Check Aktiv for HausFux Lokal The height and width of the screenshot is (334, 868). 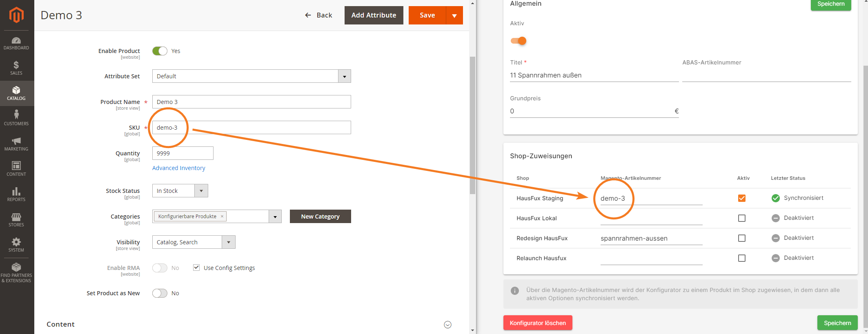(x=742, y=218)
